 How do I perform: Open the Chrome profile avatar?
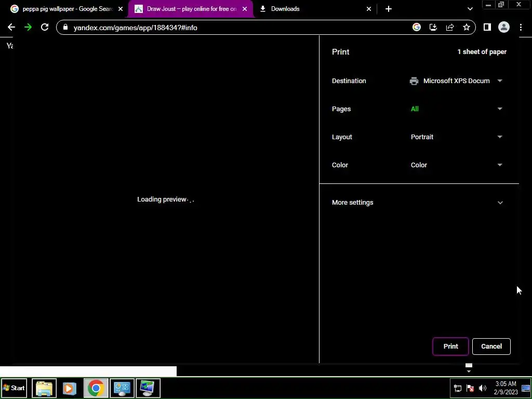pyautogui.click(x=504, y=28)
